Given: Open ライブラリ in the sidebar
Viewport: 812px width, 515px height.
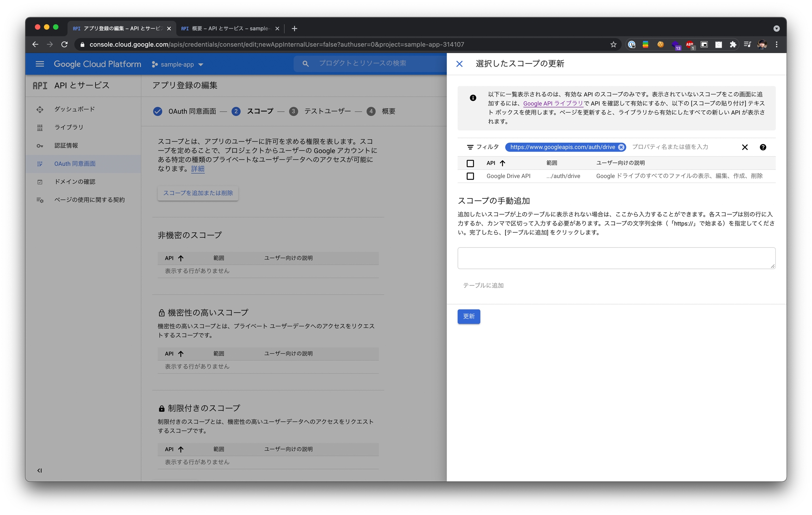Looking at the screenshot, I should click(69, 127).
